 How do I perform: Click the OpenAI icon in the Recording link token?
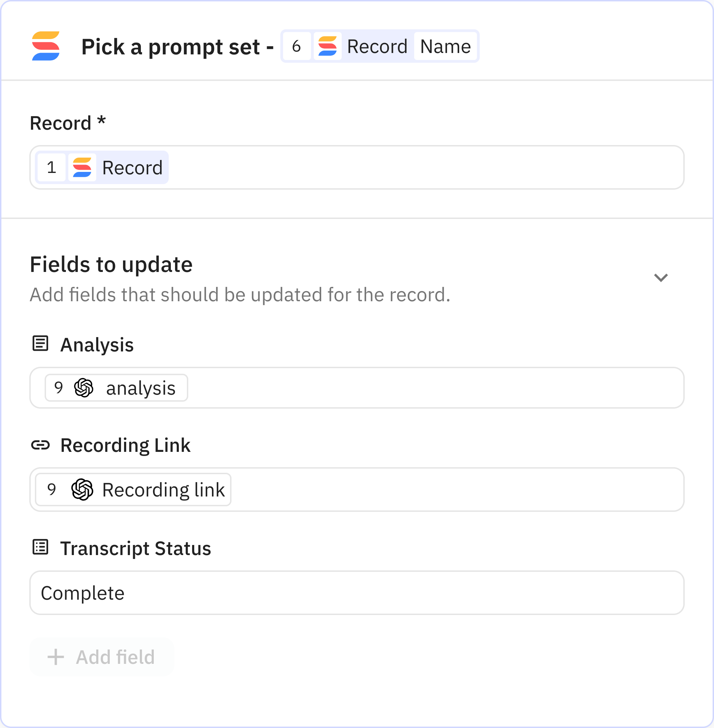[x=82, y=490]
